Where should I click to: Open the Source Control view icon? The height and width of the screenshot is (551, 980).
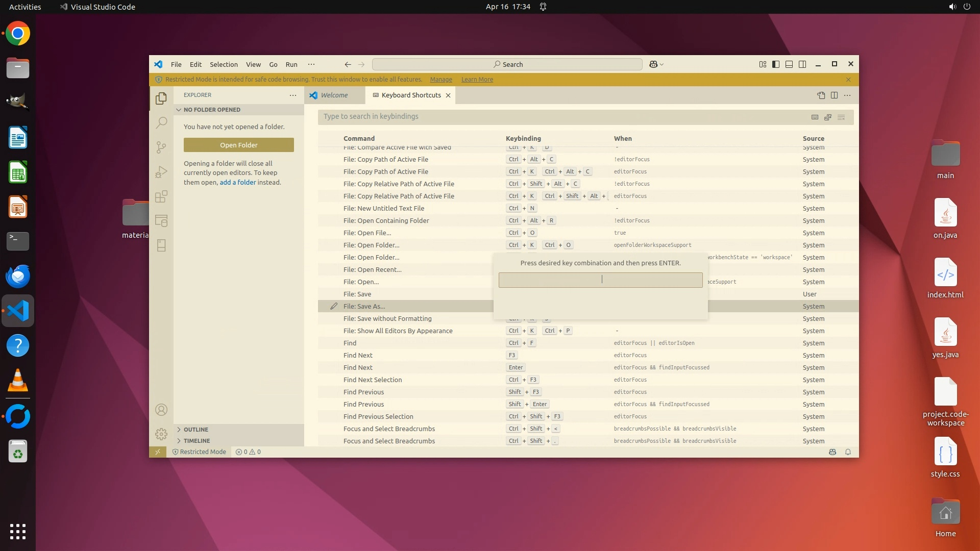(x=161, y=147)
